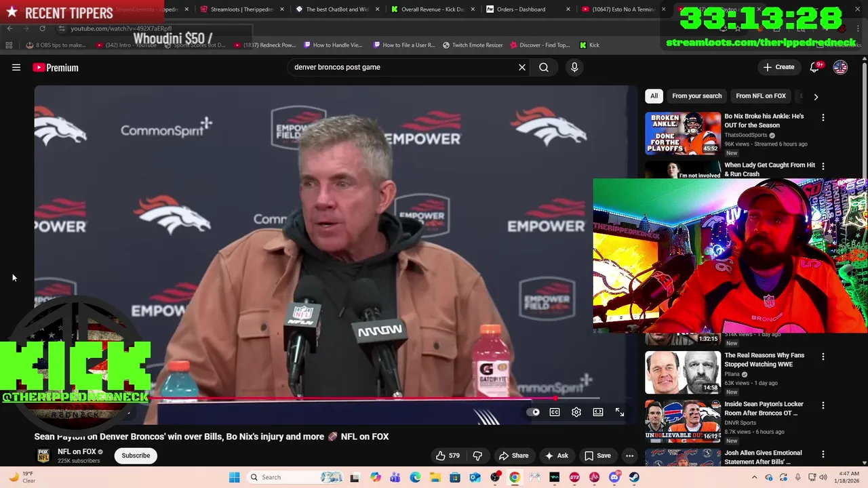
Task: Open the Kick bookmark
Action: point(589,45)
